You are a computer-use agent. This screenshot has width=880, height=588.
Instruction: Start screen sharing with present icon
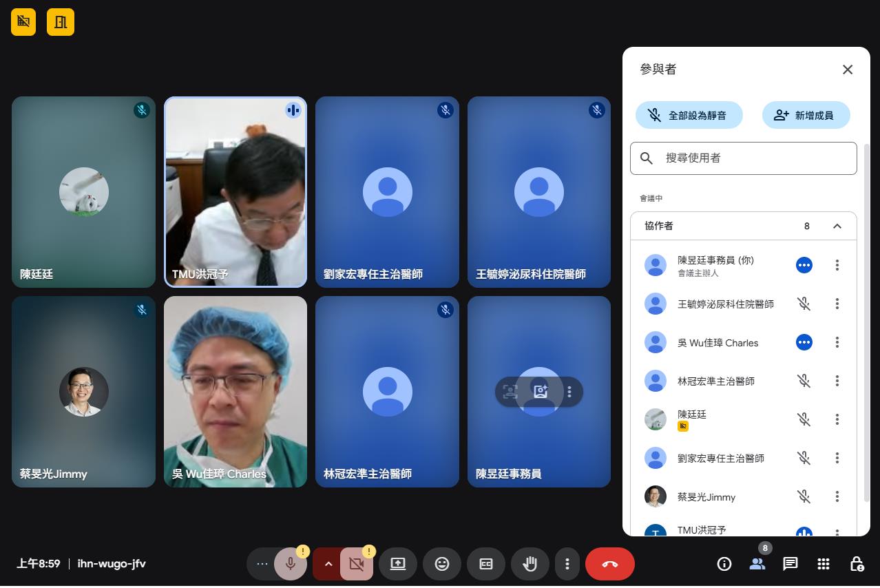click(398, 564)
